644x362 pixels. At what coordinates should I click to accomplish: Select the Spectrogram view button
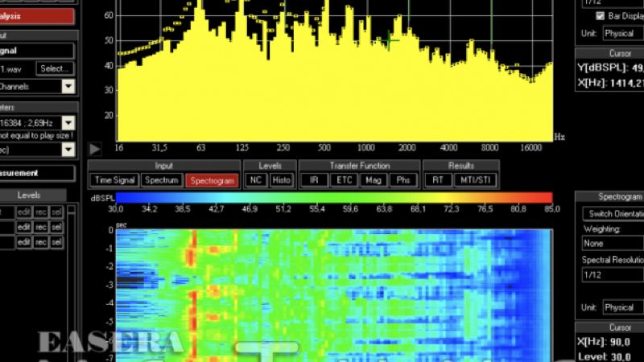(x=212, y=180)
